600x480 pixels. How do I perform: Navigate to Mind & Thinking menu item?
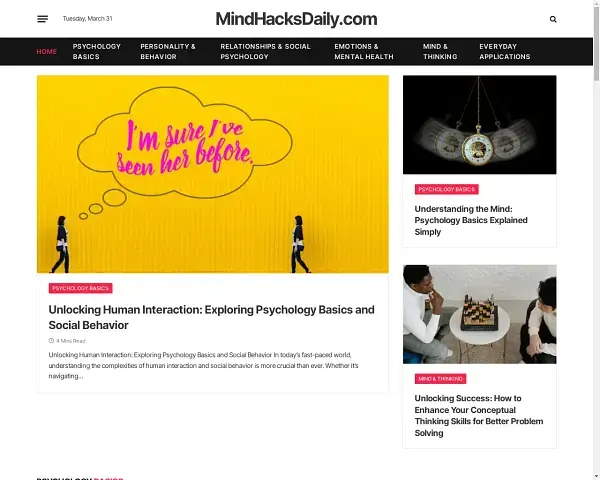(x=440, y=52)
